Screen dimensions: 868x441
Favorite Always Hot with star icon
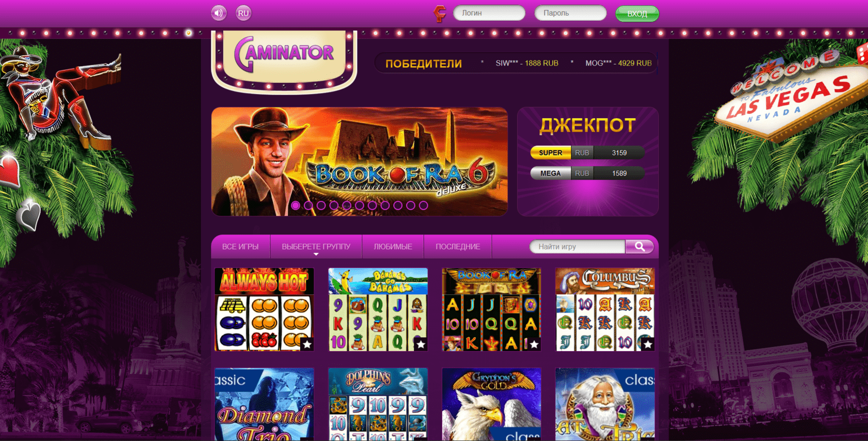click(x=307, y=344)
